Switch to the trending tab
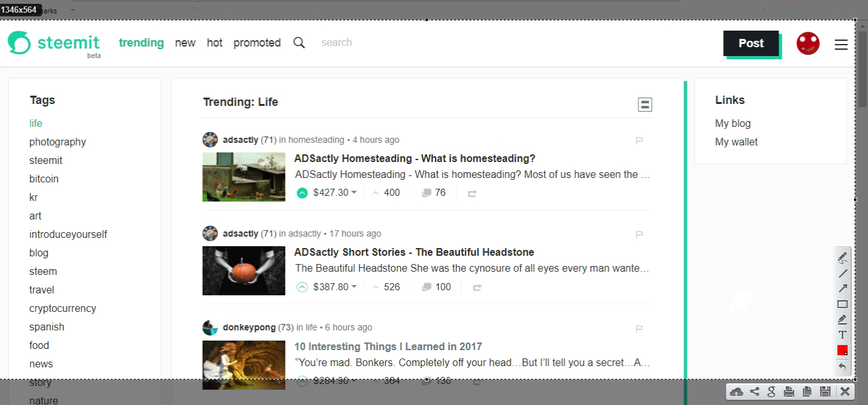 pyautogui.click(x=141, y=43)
